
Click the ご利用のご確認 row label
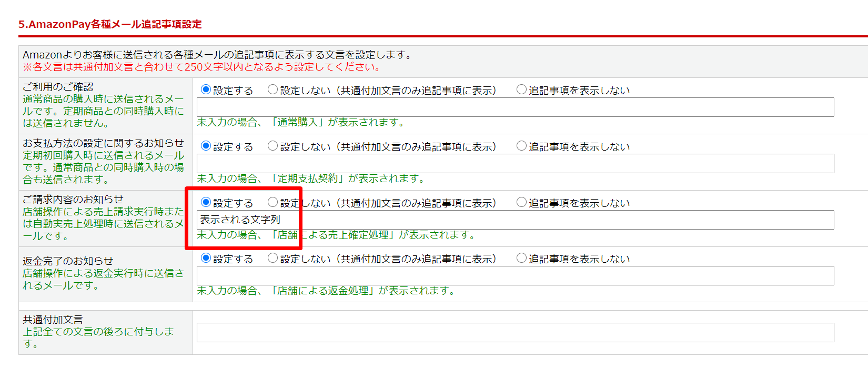(x=58, y=87)
